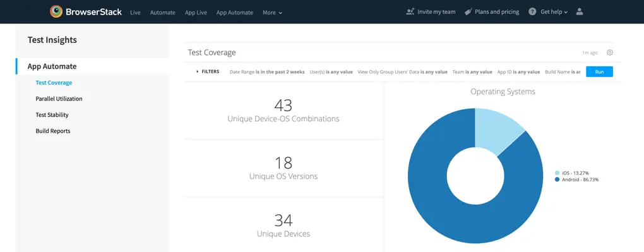644x252 pixels.
Task: Click the Android - 86.73% legend label
Action: click(580, 179)
